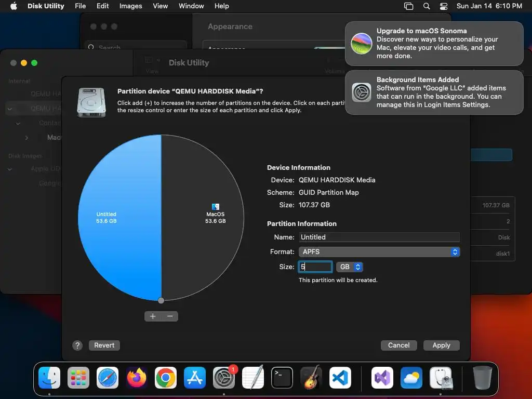Click the 107.37 GB device size text
The image size is (532, 399).
[x=314, y=205]
